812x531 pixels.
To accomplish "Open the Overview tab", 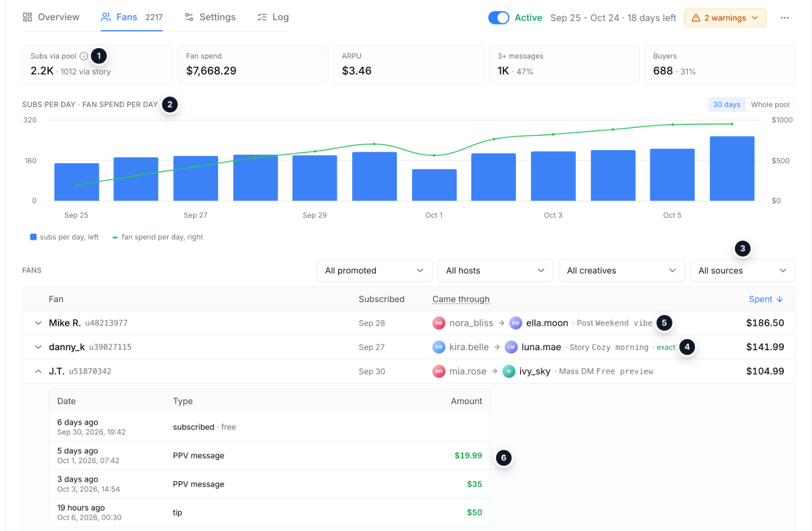I will 51,17.
